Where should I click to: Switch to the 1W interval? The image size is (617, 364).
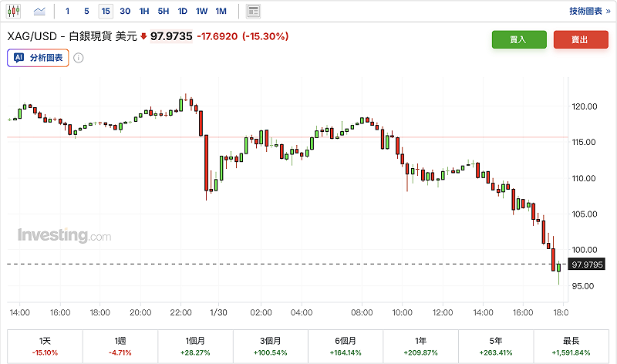[x=201, y=12]
